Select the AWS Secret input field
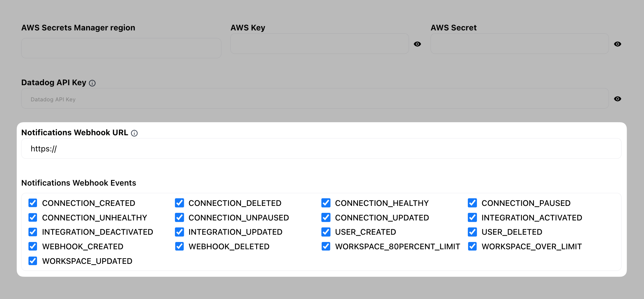Screen dimensions: 644x299 pos(519,44)
